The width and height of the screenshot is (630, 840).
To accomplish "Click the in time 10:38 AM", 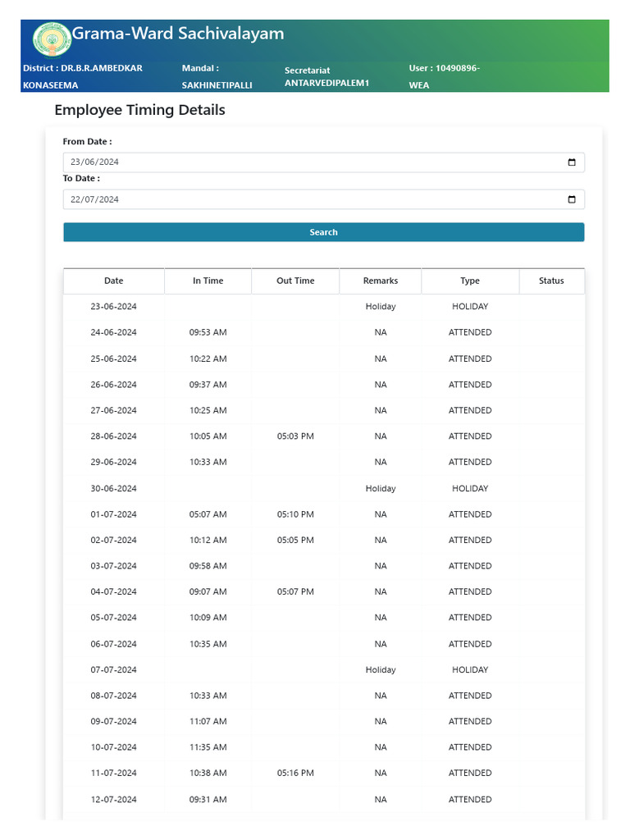I will (x=208, y=773).
